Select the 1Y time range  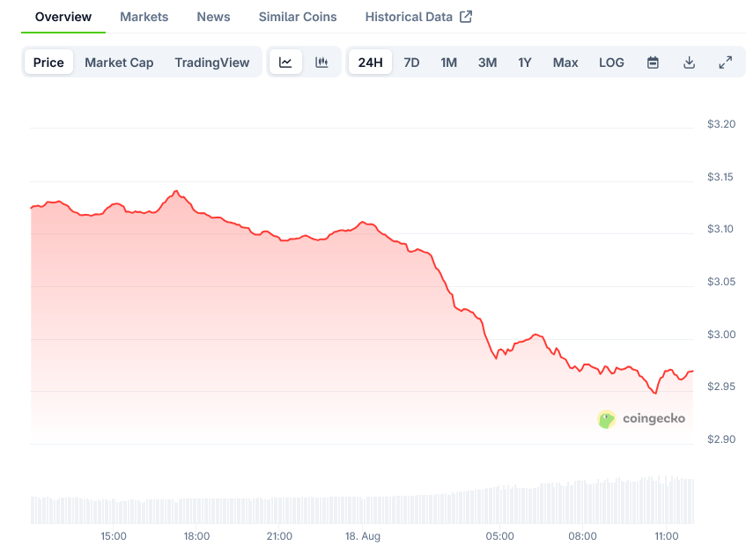point(525,63)
